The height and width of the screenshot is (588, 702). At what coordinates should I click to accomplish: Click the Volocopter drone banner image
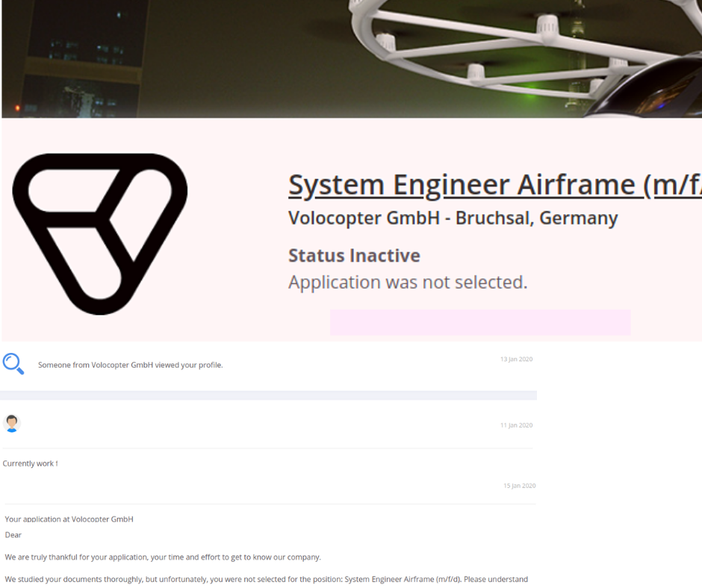tap(352, 59)
